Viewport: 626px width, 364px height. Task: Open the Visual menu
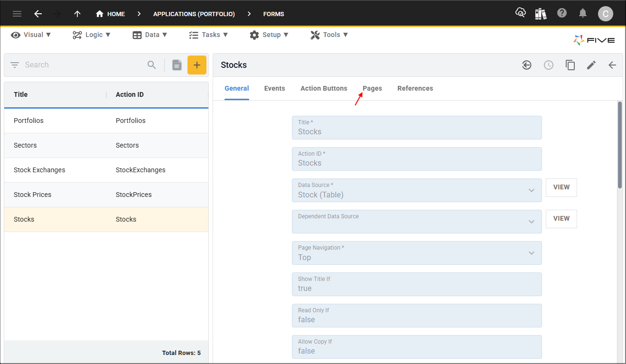click(x=31, y=35)
